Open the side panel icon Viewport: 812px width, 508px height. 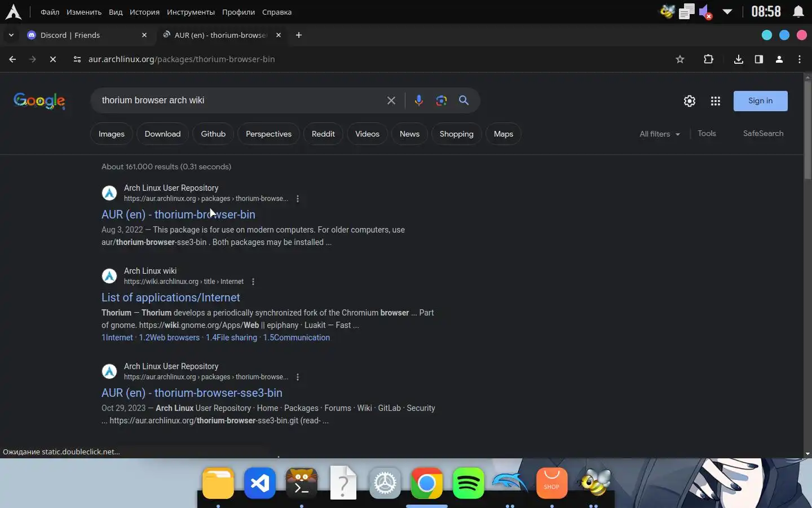[x=759, y=59]
